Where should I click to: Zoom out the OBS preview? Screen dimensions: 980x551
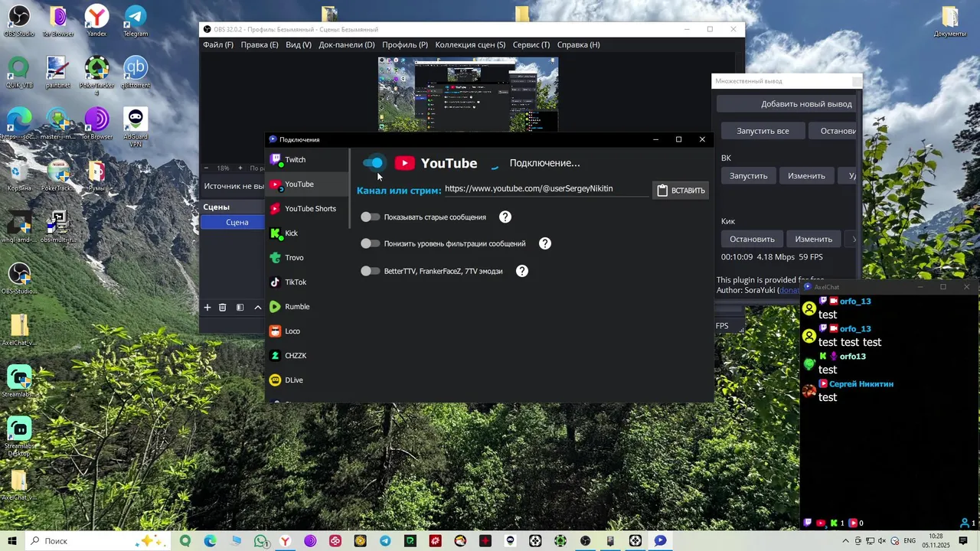pyautogui.click(x=206, y=168)
